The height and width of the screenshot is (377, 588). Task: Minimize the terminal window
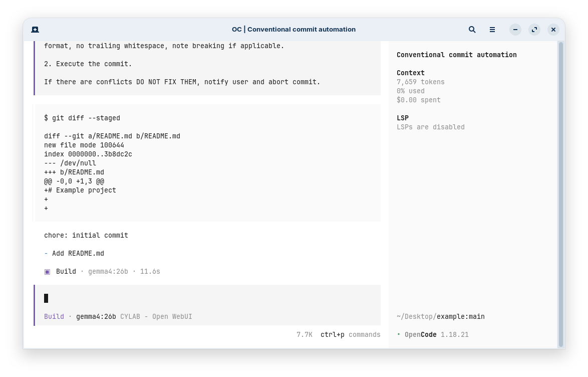(x=515, y=29)
